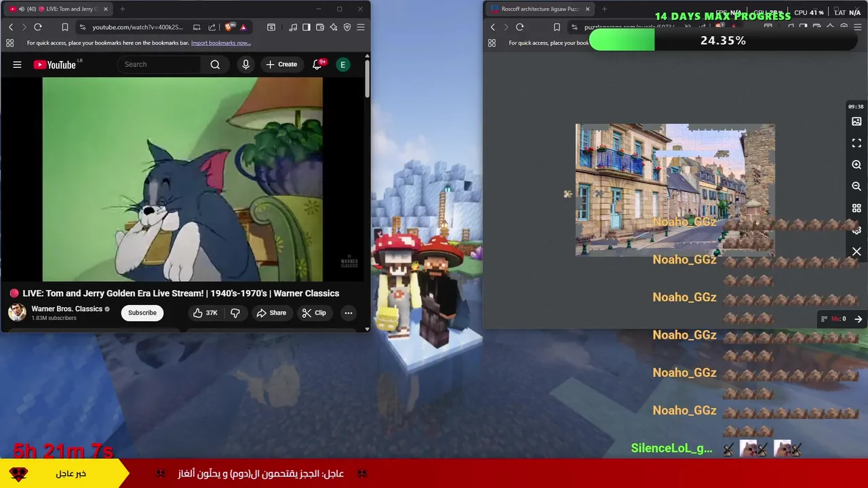Open the Warner Bros. Classics channel avatar

click(17, 312)
